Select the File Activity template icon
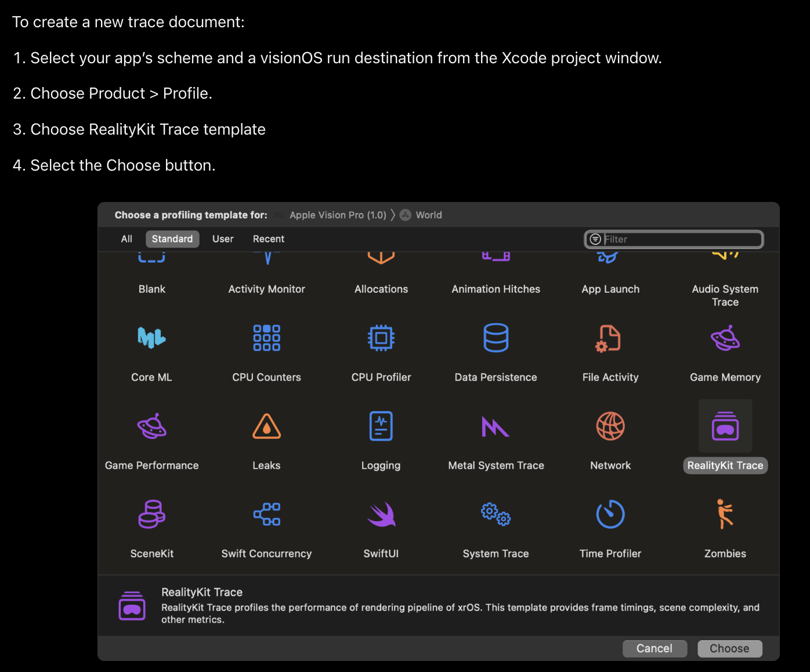 coord(608,338)
